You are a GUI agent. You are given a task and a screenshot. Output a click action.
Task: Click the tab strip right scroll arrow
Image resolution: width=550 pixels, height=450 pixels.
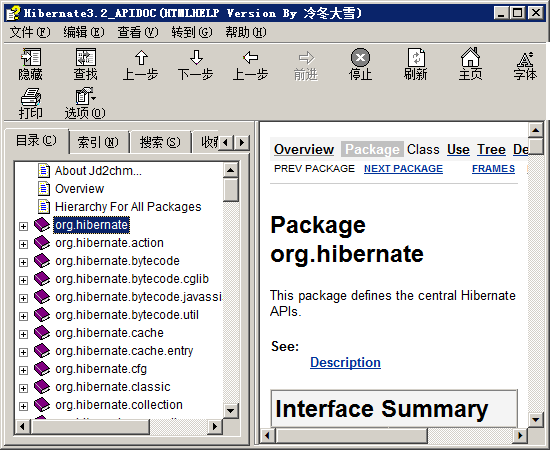[x=242, y=142]
